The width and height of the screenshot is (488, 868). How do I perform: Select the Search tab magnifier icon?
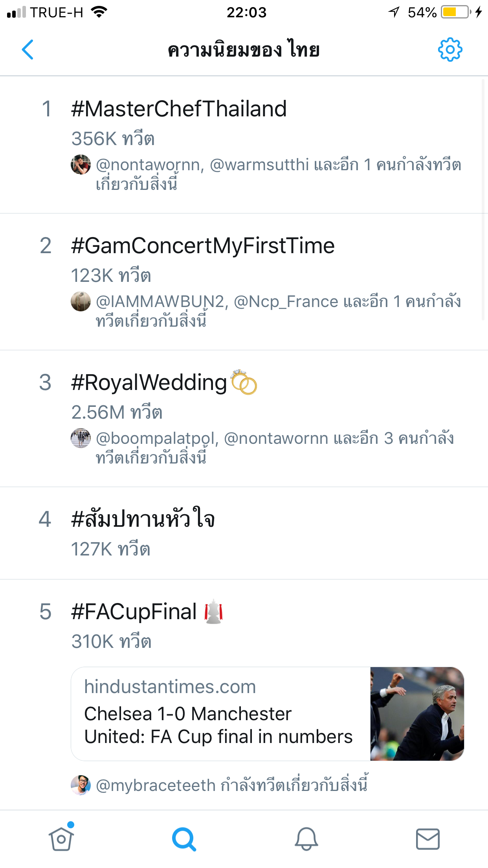click(x=184, y=839)
